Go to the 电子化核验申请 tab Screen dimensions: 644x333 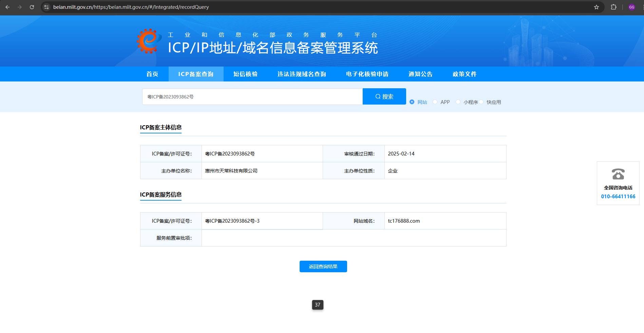[367, 74]
